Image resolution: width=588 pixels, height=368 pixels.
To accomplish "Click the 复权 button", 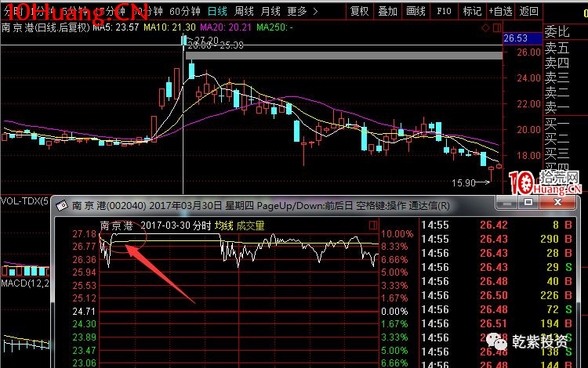I will [359, 12].
